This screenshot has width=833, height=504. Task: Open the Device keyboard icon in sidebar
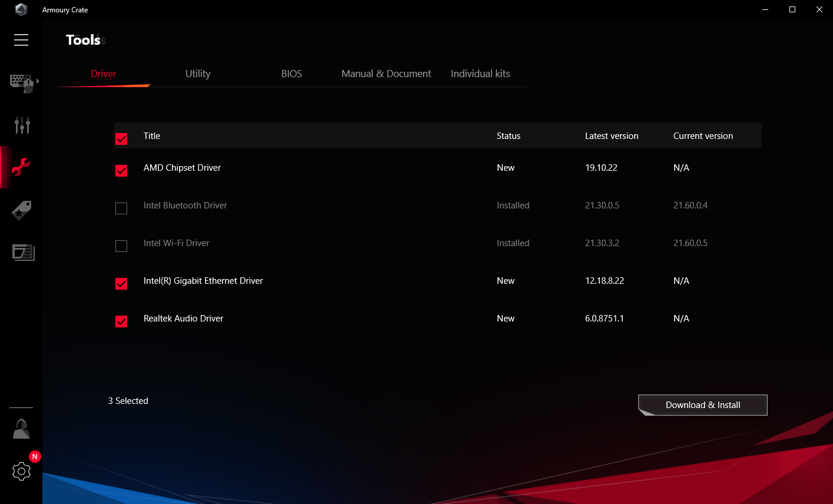click(x=21, y=83)
